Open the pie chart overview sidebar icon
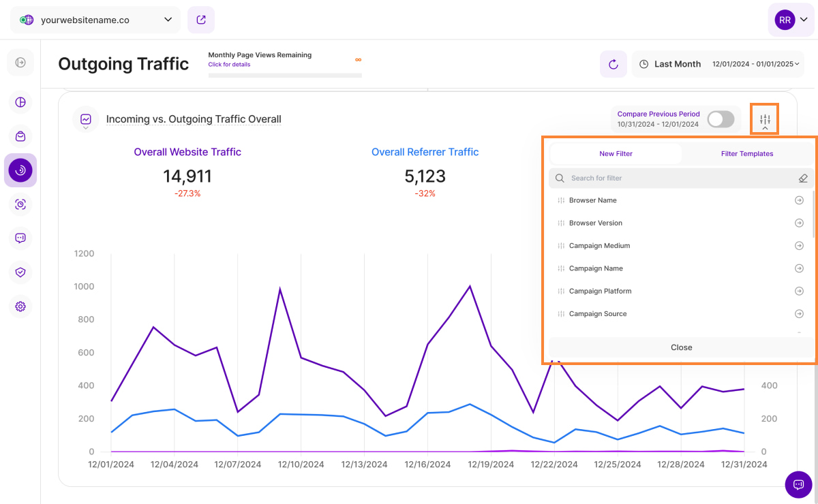The width and height of the screenshot is (818, 504). pos(20,102)
